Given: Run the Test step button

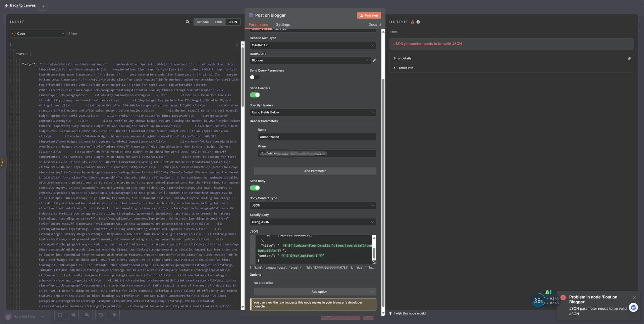Looking at the screenshot, I should tap(369, 15).
